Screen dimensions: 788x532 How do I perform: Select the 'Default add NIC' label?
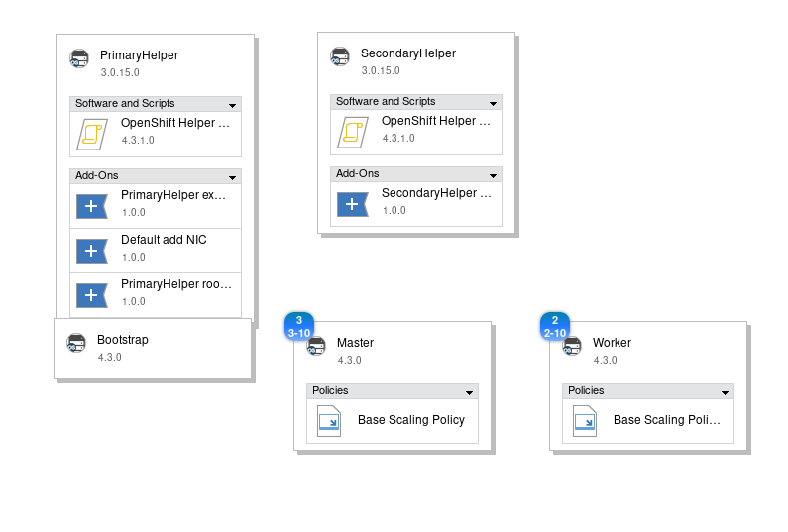pyautogui.click(x=164, y=240)
